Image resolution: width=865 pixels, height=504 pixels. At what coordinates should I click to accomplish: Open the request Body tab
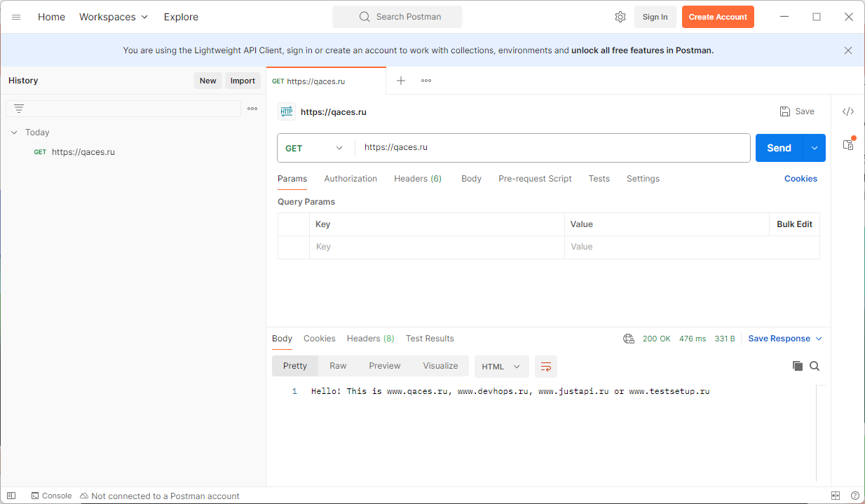click(x=471, y=179)
